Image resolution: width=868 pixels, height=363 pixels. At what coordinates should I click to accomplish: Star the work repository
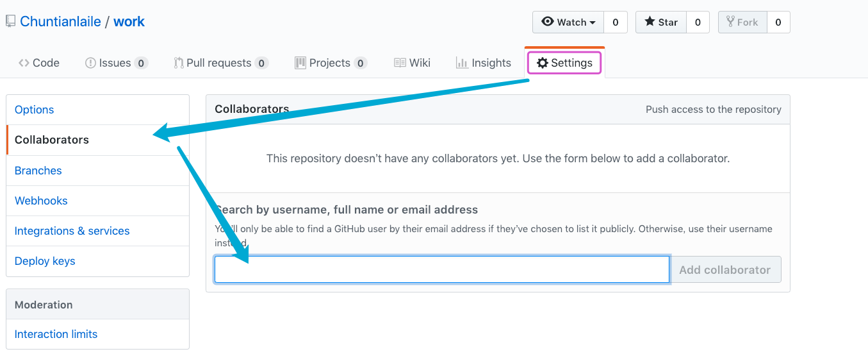661,22
